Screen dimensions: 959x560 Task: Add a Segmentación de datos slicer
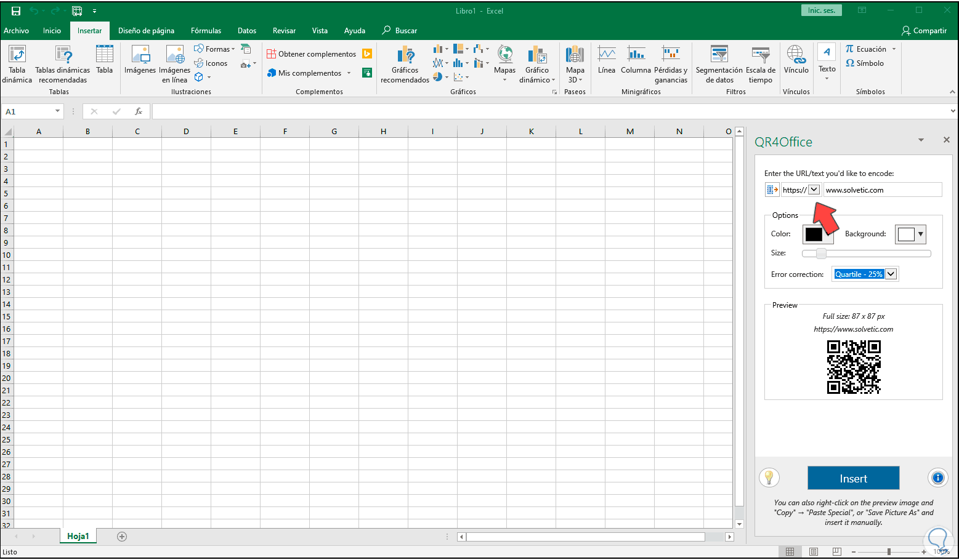coord(719,64)
